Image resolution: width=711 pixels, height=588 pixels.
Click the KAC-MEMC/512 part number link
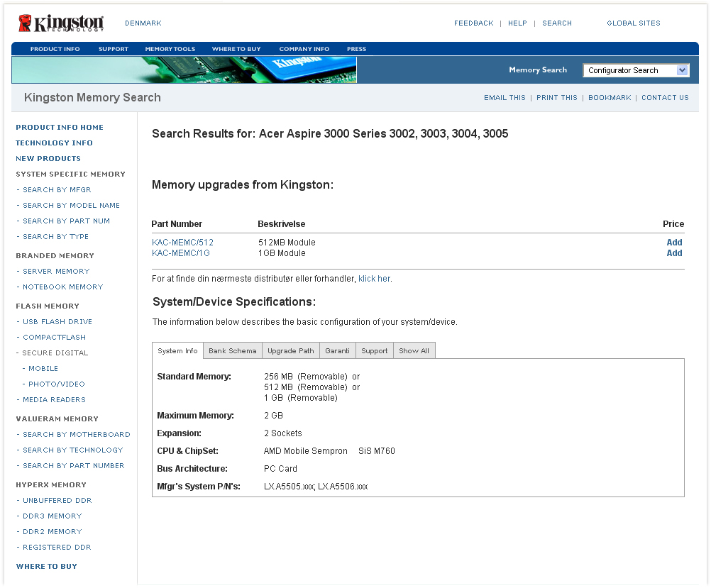pos(182,243)
